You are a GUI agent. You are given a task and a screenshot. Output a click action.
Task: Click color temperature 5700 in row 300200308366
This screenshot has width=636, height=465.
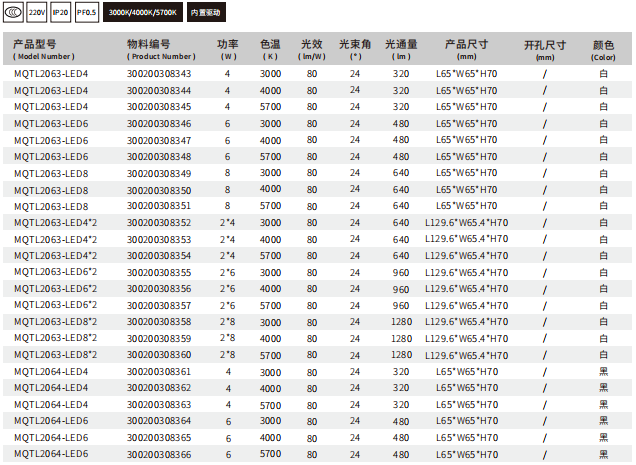[x=271, y=454]
